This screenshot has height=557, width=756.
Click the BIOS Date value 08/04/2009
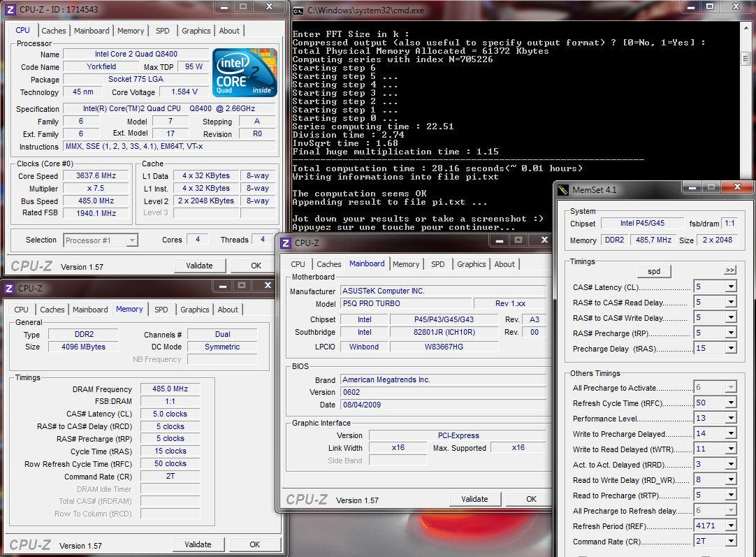[x=443, y=405]
